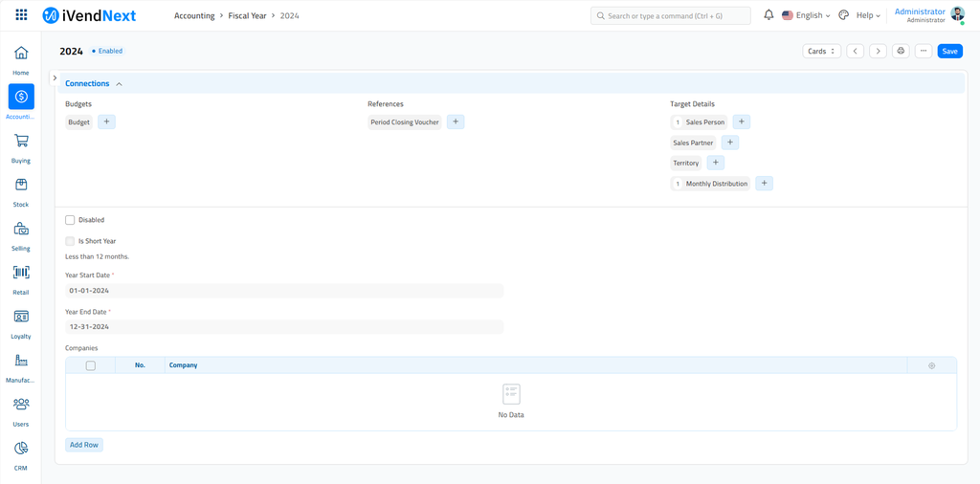980x484 pixels.
Task: Open the Accounting module in sidebar
Action: (x=21, y=97)
